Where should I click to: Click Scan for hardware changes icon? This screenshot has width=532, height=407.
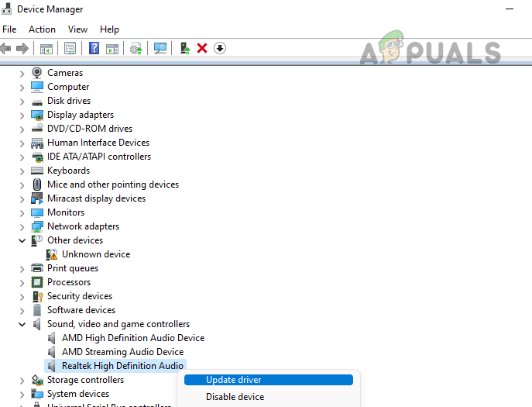pyautogui.click(x=160, y=48)
